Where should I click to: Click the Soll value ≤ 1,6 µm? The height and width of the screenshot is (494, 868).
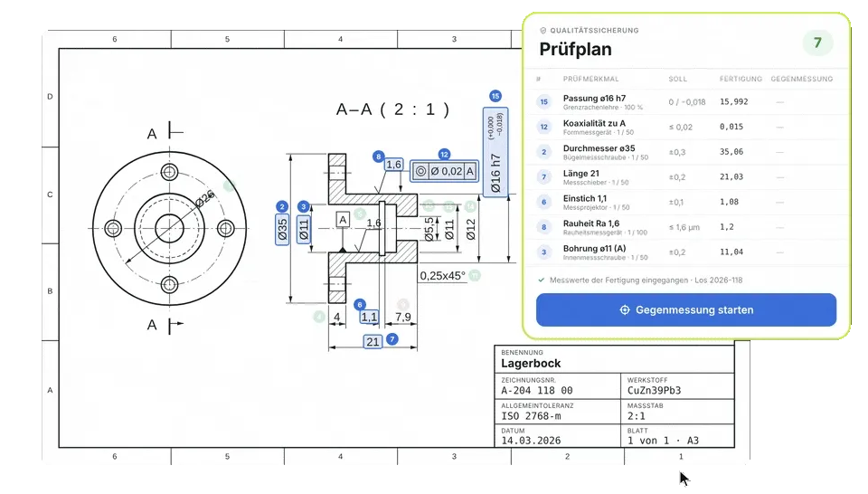[x=684, y=227]
